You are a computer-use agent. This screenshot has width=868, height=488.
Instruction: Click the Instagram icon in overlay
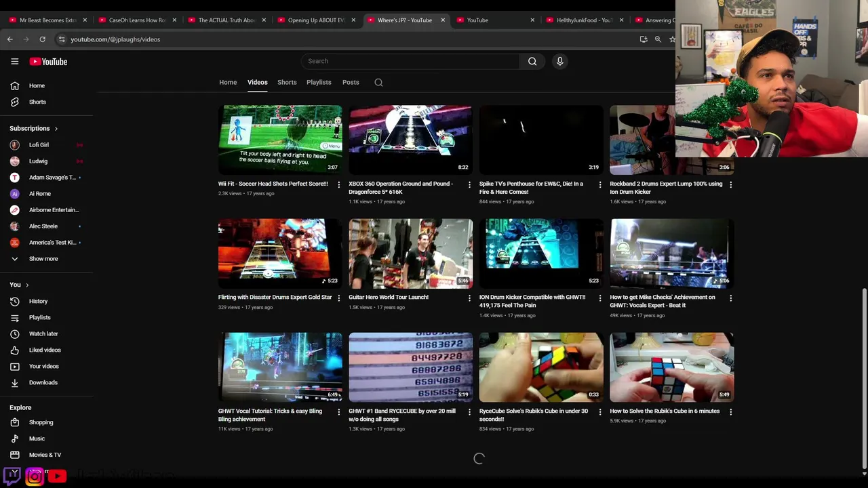coord(35,476)
